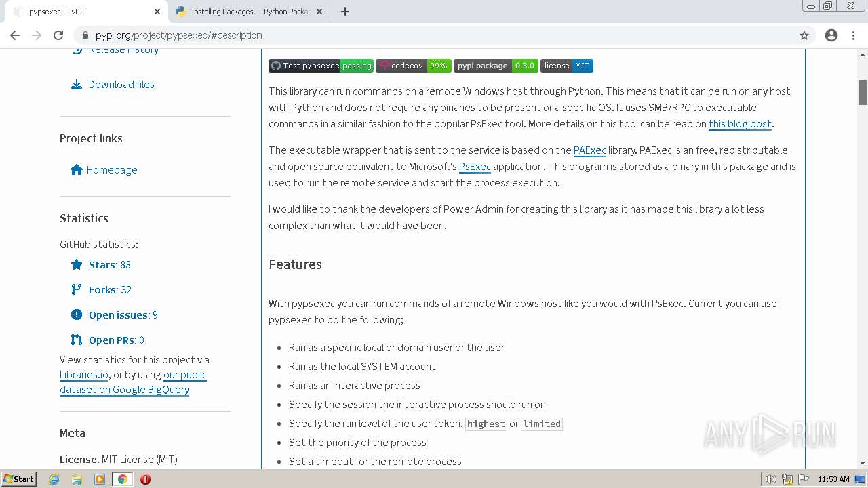Open the Windows Start menu
This screenshot has height=488, width=868.
[18, 479]
